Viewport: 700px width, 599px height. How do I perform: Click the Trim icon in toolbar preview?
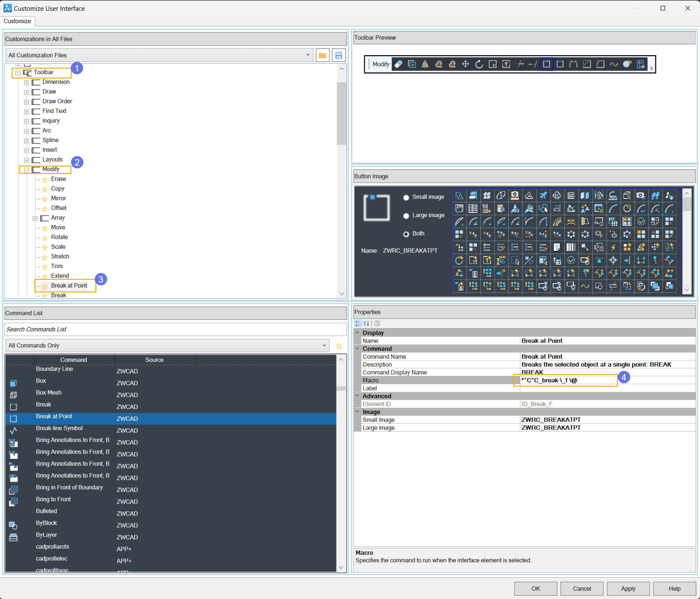pyautogui.click(x=520, y=64)
